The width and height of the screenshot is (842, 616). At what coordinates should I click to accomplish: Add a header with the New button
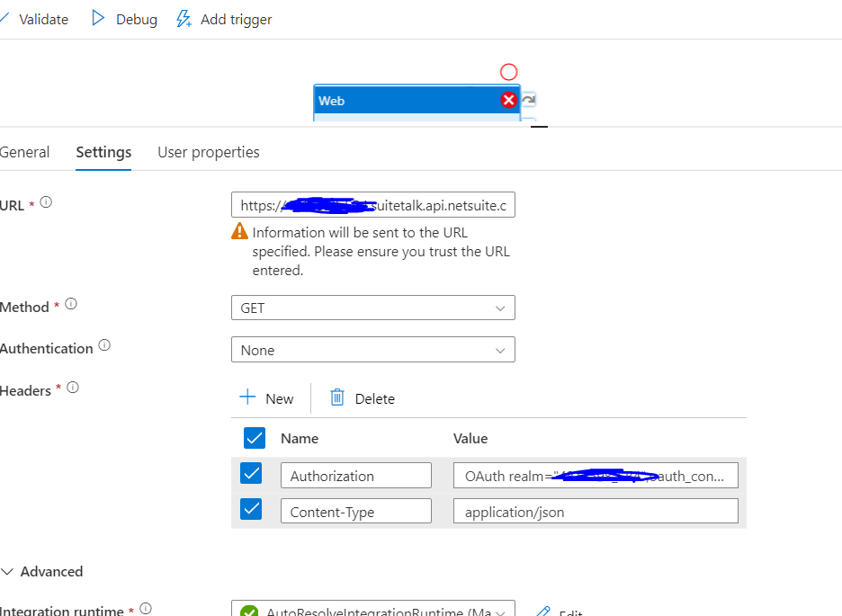click(267, 397)
